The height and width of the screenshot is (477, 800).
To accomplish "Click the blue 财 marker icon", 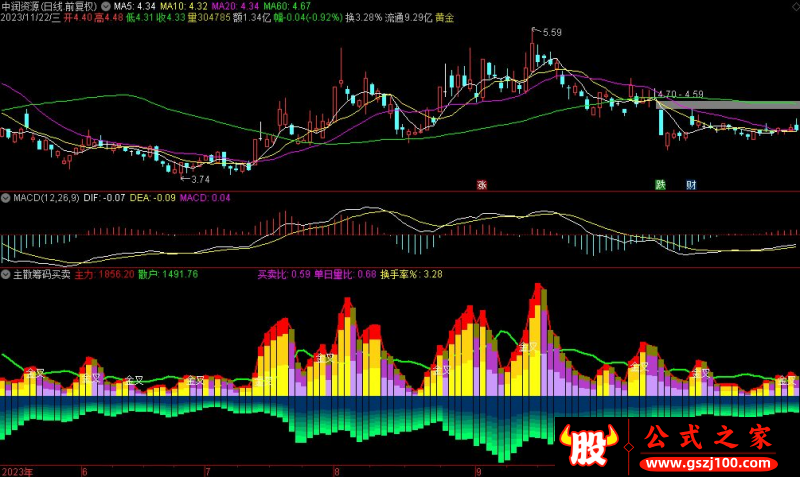I will click(x=690, y=184).
